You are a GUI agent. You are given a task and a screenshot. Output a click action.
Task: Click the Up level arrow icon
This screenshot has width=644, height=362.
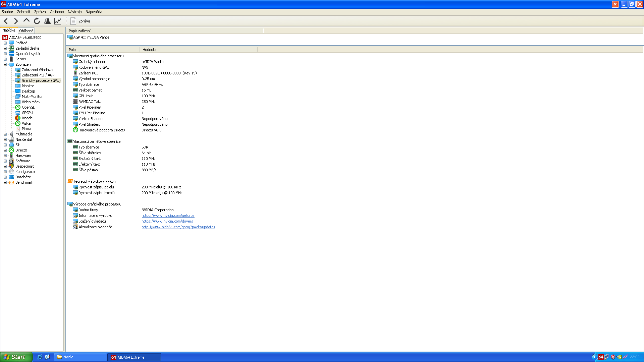pos(26,21)
